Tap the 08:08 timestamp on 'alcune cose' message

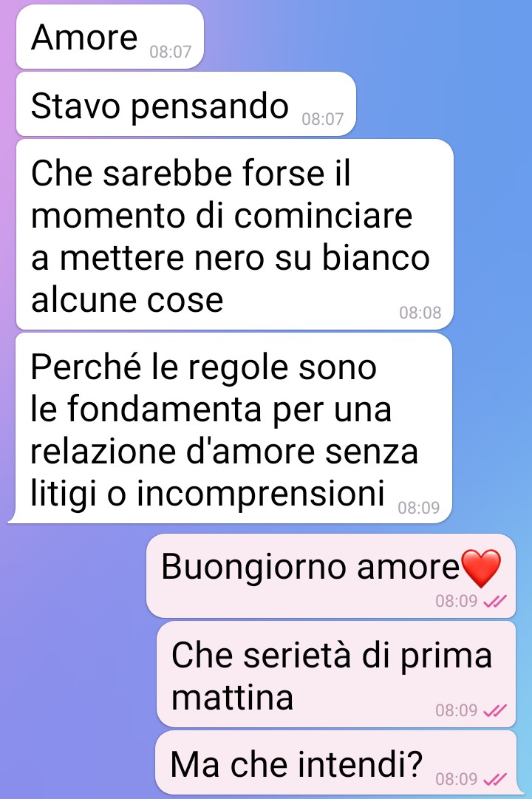coord(420,313)
